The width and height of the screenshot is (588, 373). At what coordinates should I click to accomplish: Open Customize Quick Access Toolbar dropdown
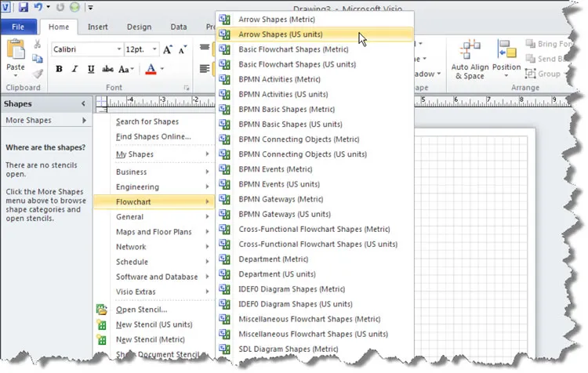pyautogui.click(x=90, y=7)
